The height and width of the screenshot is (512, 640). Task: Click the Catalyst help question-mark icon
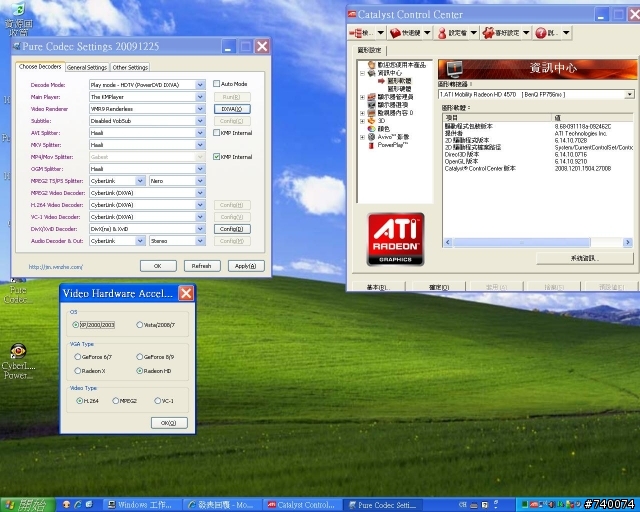[541, 33]
